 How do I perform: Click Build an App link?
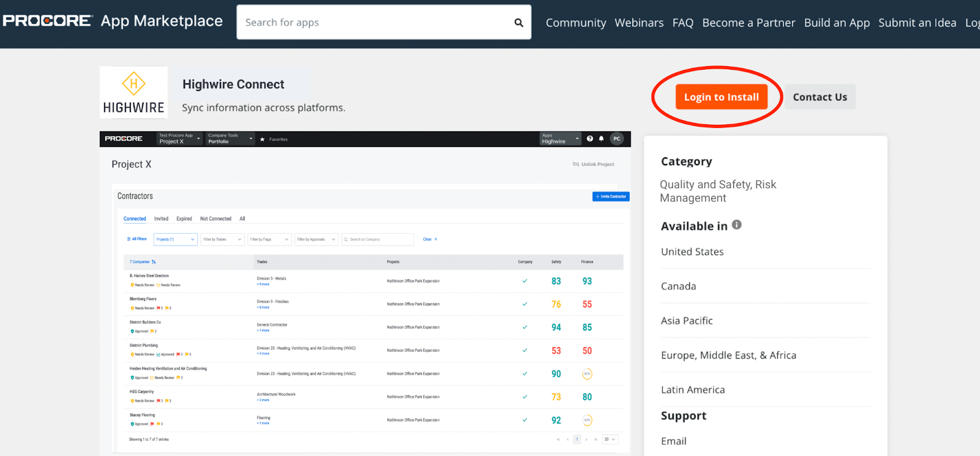tap(837, 23)
